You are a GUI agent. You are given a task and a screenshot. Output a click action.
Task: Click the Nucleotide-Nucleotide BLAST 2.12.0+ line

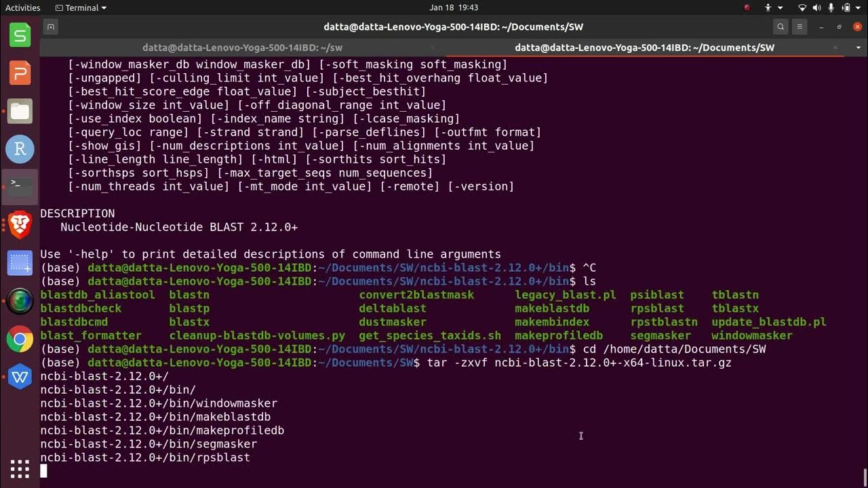[179, 227]
